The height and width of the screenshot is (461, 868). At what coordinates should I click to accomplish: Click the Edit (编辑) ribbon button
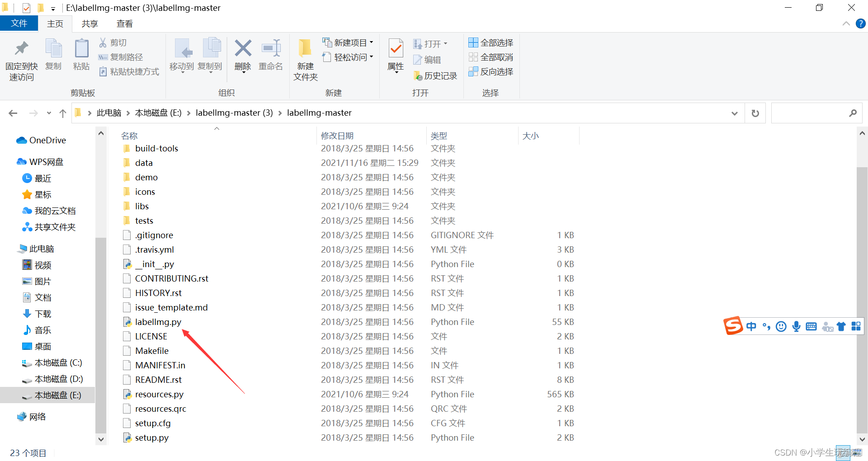(427, 60)
